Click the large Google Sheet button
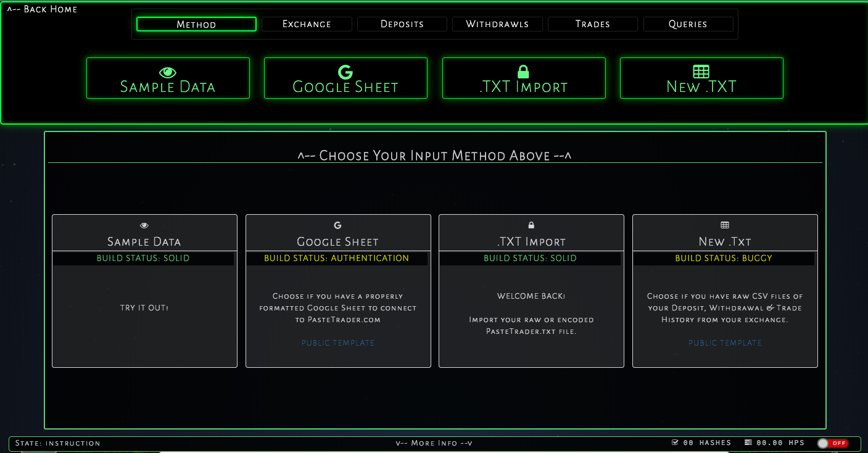Viewport: 868px width, 453px height. pyautogui.click(x=345, y=78)
